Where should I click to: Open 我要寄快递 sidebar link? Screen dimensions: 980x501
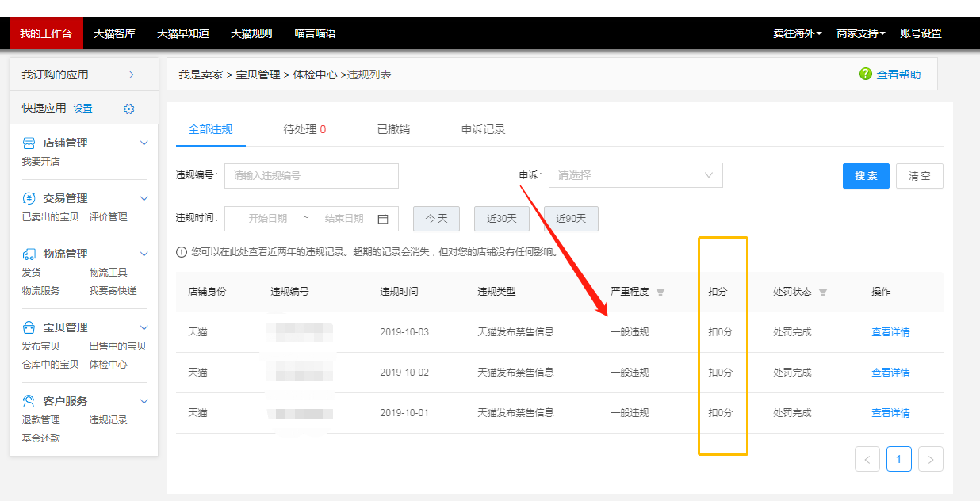pyautogui.click(x=113, y=291)
